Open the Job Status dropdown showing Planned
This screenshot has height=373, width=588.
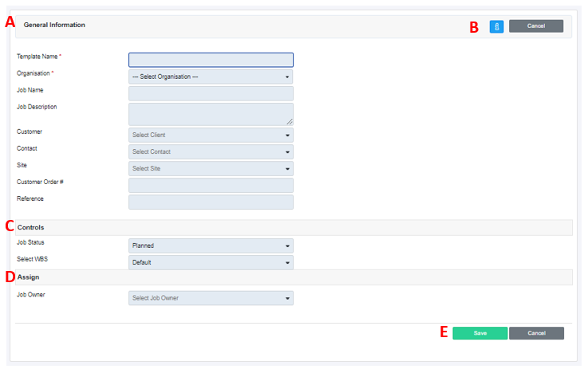pos(211,245)
